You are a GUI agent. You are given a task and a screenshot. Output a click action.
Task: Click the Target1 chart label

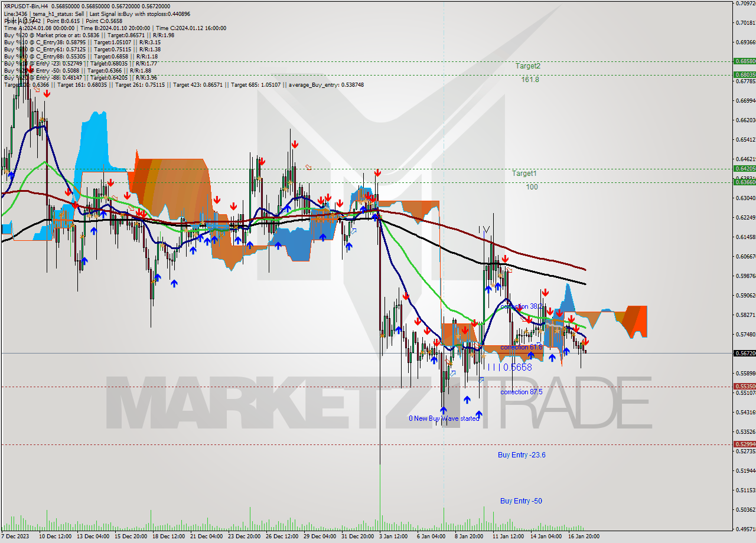tap(524, 174)
